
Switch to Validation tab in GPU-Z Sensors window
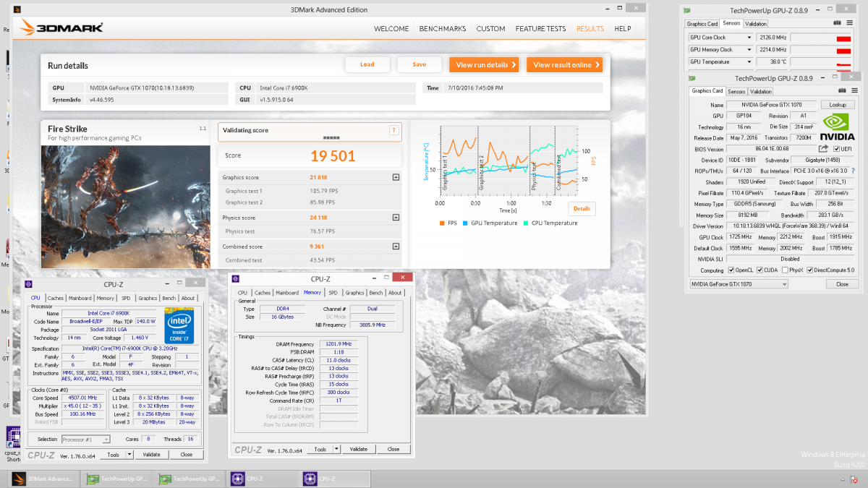pyautogui.click(x=756, y=24)
